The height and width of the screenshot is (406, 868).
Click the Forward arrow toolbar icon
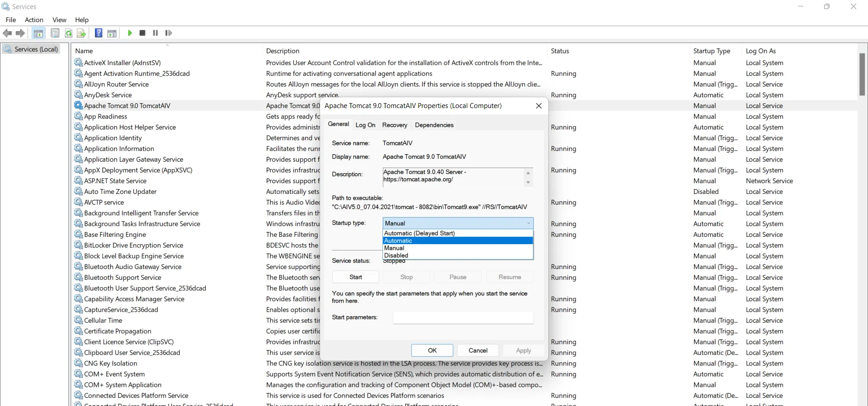(x=20, y=33)
